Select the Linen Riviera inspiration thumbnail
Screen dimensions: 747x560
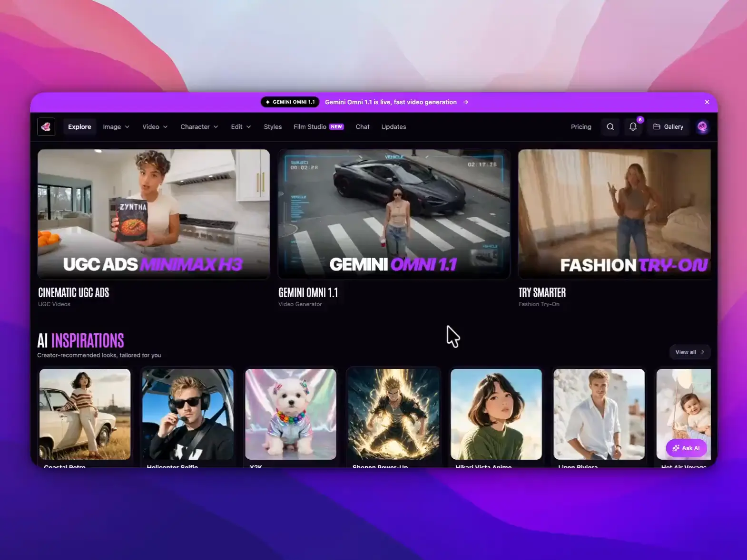[599, 414]
